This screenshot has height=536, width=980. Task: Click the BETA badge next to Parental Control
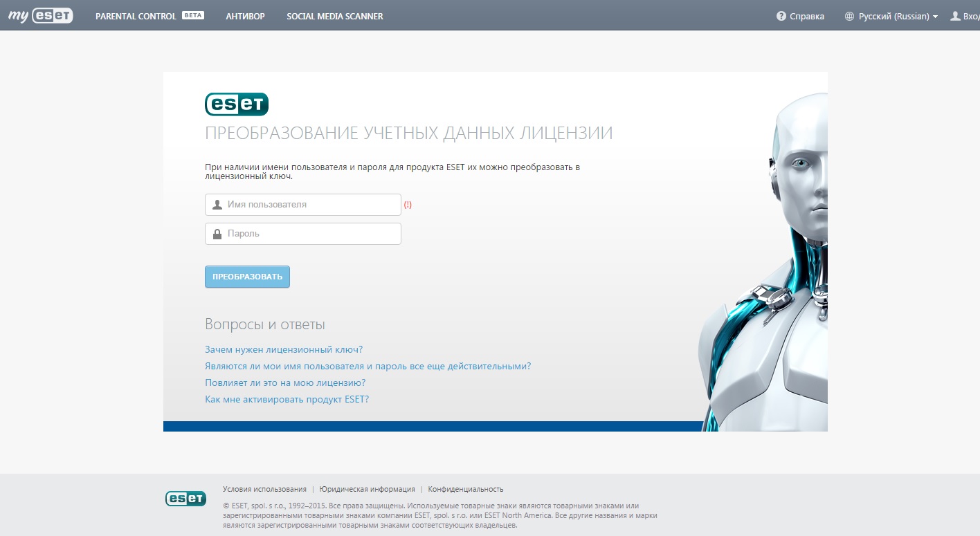tap(193, 15)
